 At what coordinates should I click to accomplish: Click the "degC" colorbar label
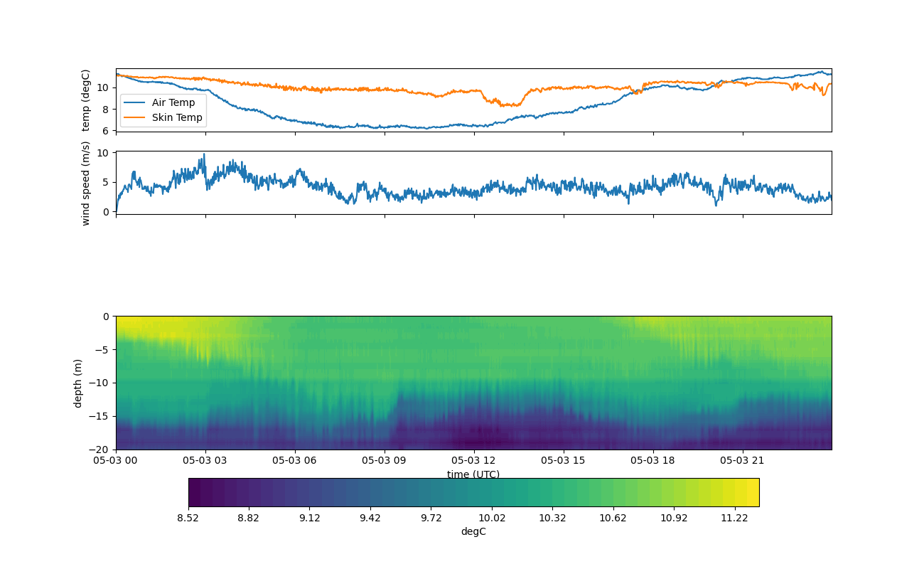tap(473, 531)
